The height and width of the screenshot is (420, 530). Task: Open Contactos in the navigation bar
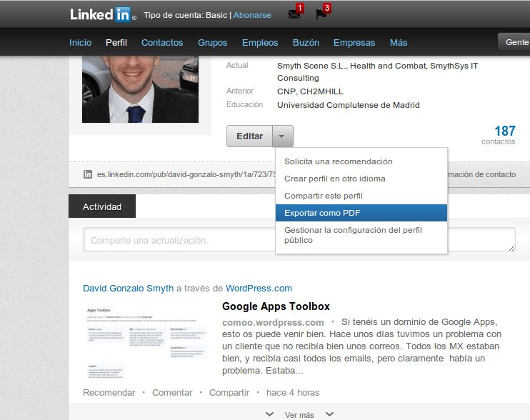(x=162, y=43)
